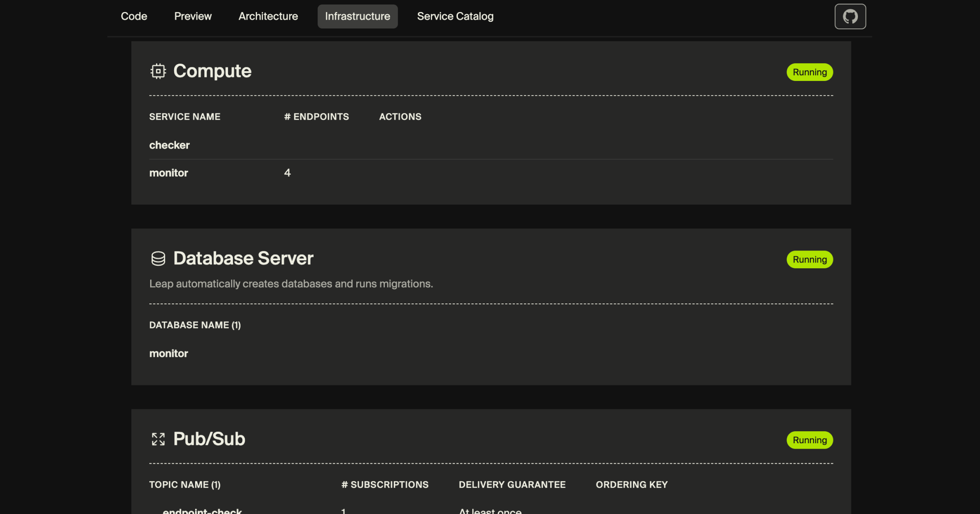This screenshot has width=980, height=514.
Task: Click the Pub/Sub Running status badge
Action: click(809, 440)
